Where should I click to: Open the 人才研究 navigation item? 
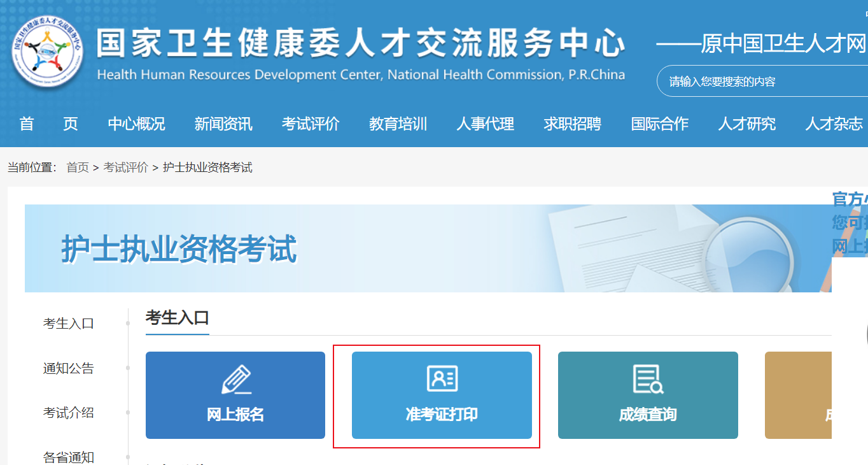(746, 124)
